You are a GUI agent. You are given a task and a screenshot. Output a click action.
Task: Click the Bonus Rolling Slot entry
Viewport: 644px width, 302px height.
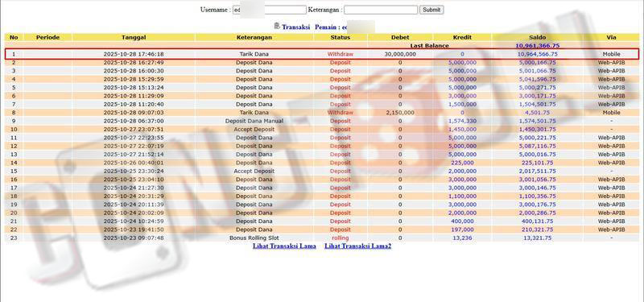click(x=254, y=238)
